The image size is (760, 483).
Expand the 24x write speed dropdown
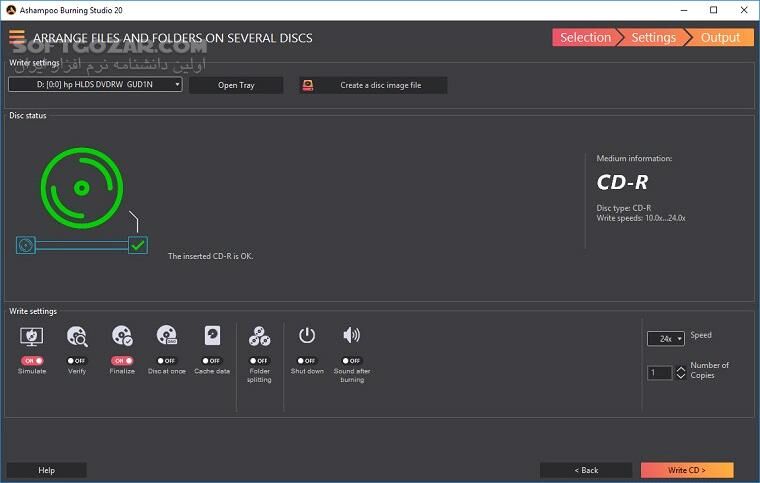pos(665,339)
